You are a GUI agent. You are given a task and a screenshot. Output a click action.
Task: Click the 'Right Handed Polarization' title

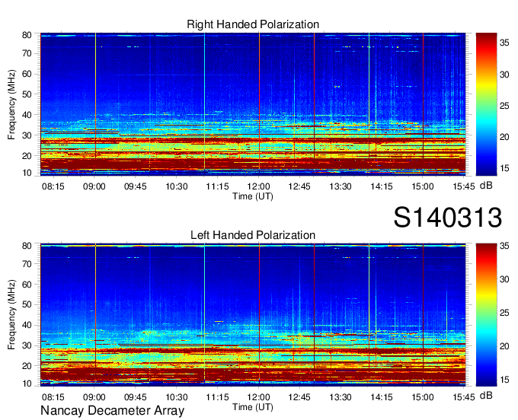coord(253,24)
